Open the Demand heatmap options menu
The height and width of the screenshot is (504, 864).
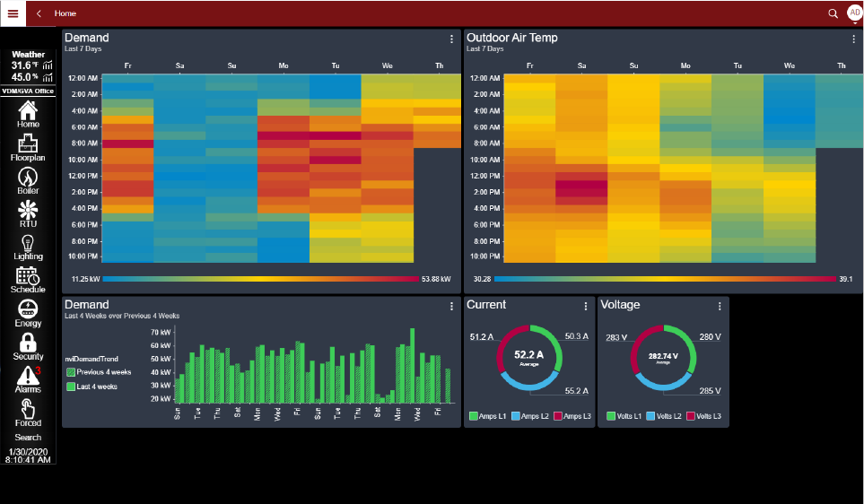click(x=451, y=39)
